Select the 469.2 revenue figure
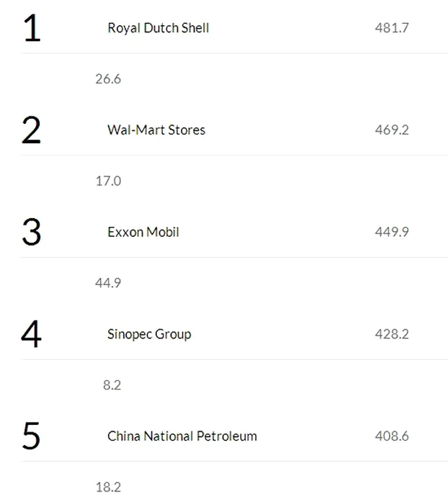 (392, 130)
